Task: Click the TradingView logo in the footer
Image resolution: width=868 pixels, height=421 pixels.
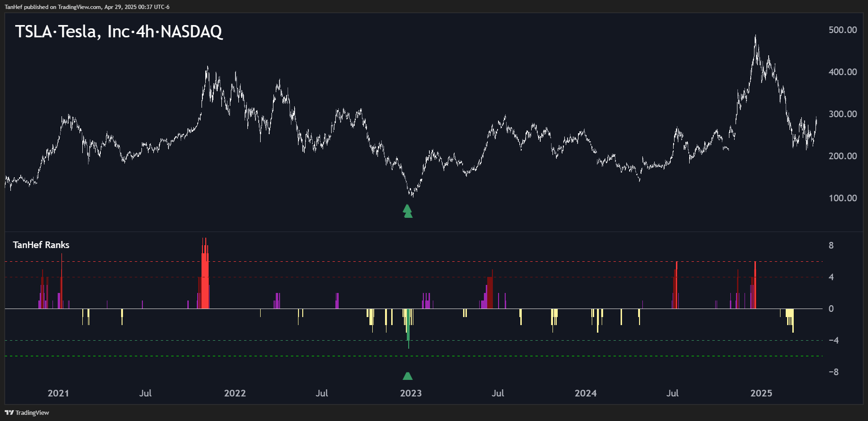Action: [27, 412]
